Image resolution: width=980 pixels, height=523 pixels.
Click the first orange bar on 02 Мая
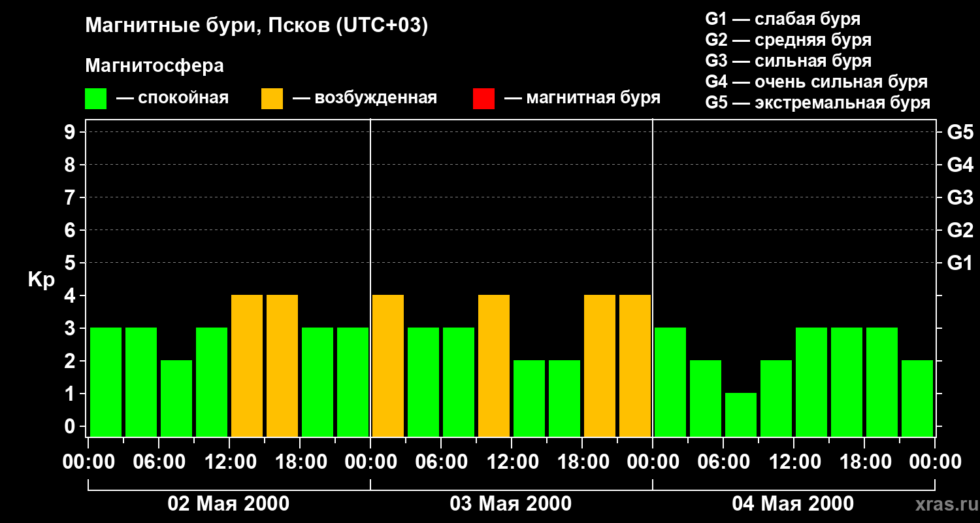click(x=247, y=365)
